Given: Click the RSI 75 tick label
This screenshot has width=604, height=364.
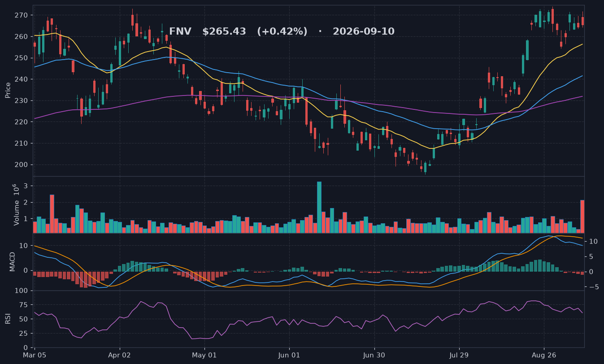Looking at the screenshot, I should coord(24,305).
